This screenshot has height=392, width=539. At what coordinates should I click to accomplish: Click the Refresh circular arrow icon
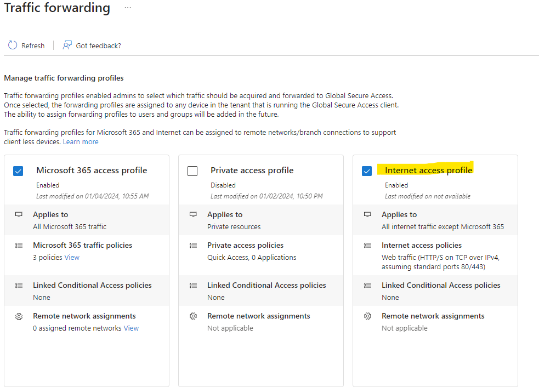coord(13,46)
